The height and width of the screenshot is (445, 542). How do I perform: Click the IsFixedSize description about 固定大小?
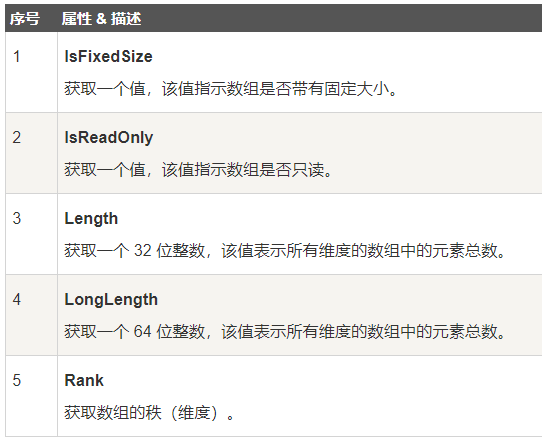coord(231,89)
